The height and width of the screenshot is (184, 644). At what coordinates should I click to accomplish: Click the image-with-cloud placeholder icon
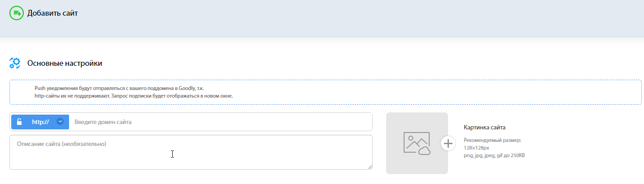tap(417, 143)
